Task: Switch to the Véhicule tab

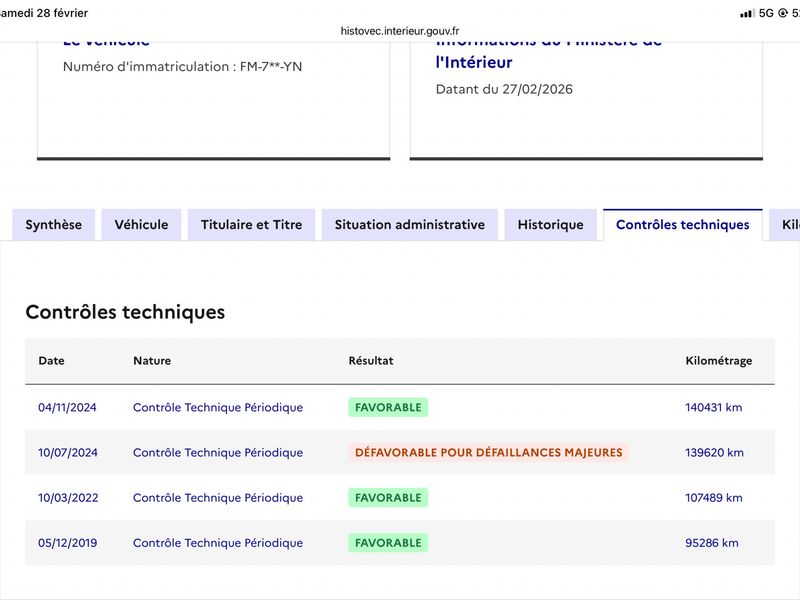Action: pos(141,225)
